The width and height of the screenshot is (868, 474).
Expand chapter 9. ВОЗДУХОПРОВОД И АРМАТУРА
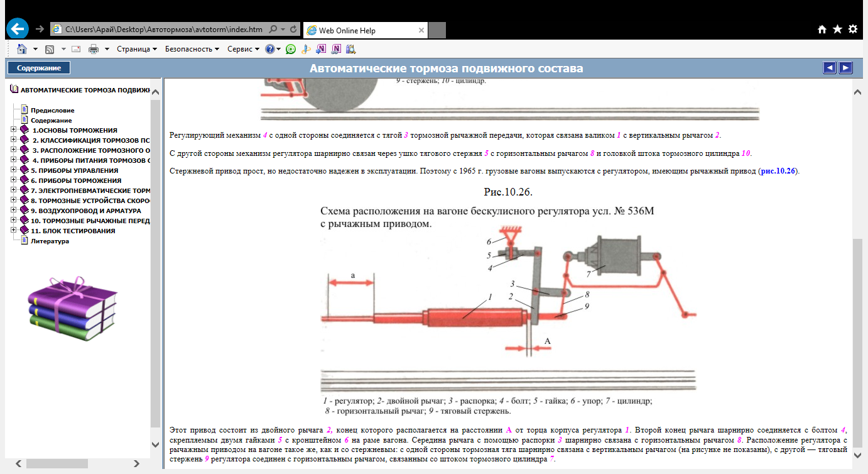point(14,211)
